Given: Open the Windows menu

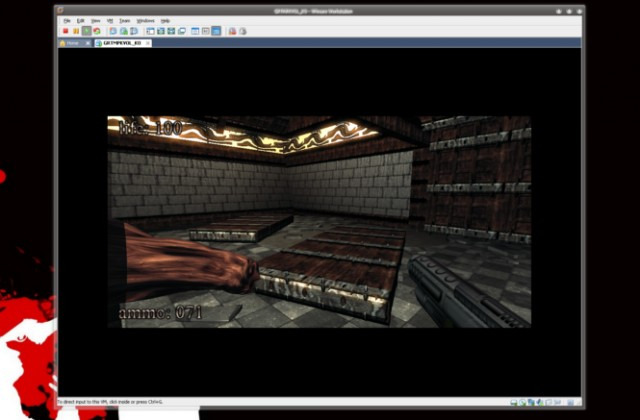Looking at the screenshot, I should 145,20.
